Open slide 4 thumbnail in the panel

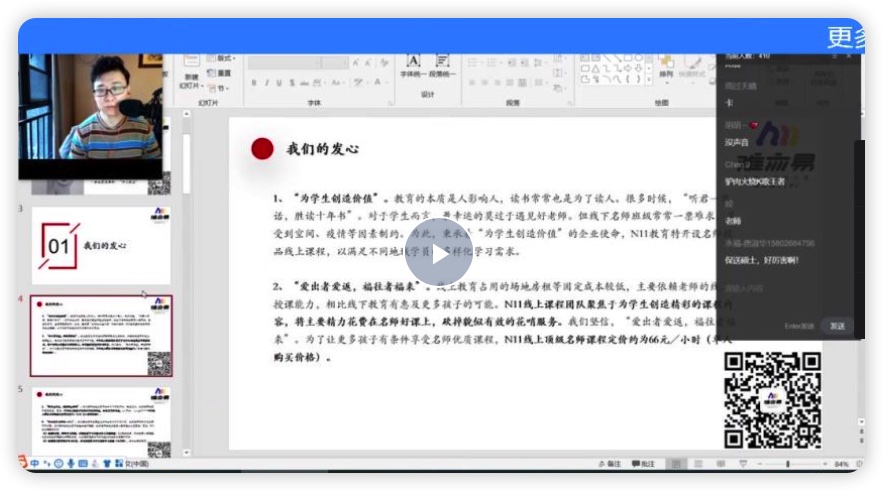[101, 335]
